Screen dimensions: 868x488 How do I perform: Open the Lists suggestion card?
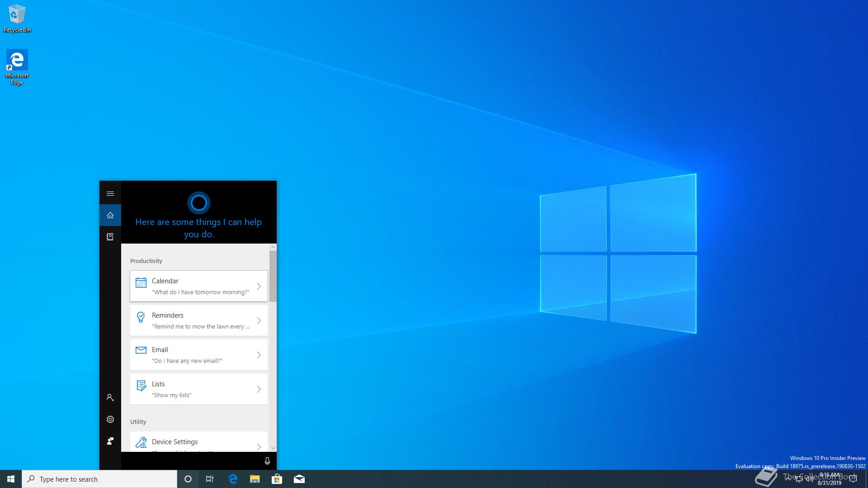point(198,389)
